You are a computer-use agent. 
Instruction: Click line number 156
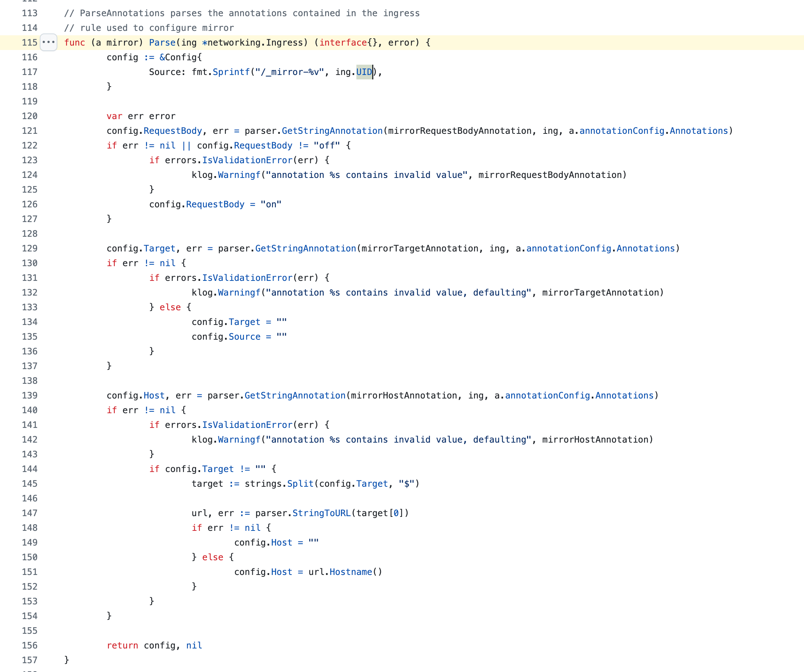point(29,645)
